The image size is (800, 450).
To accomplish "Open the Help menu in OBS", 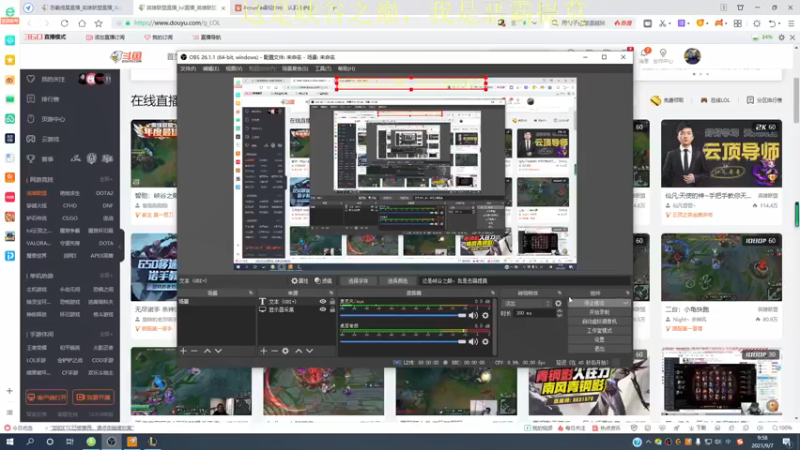I will pos(346,68).
